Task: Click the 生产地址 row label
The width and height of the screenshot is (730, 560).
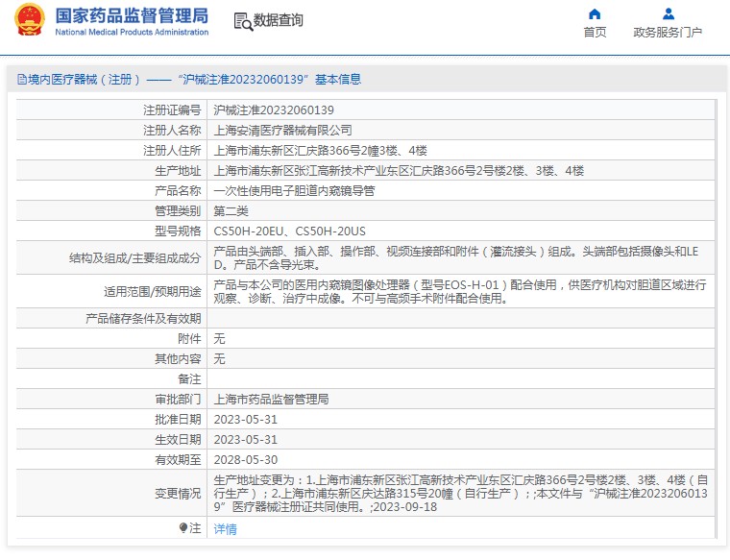Action: click(178, 171)
